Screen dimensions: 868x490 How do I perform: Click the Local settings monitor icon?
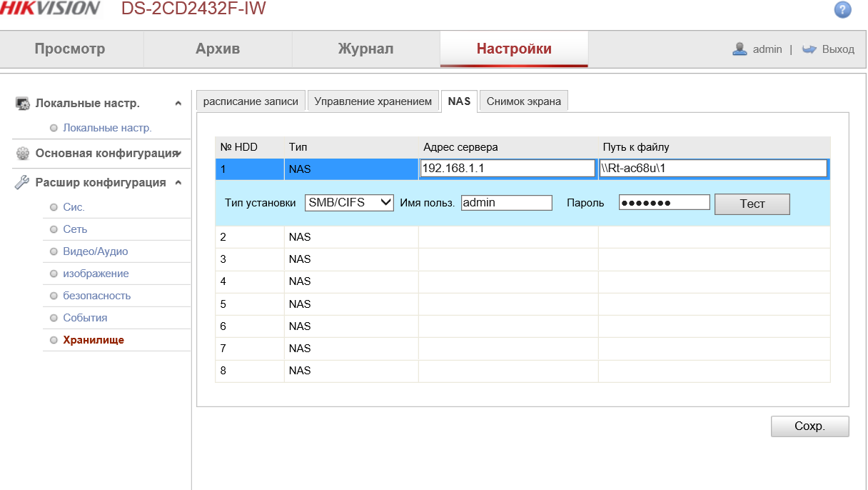(22, 104)
